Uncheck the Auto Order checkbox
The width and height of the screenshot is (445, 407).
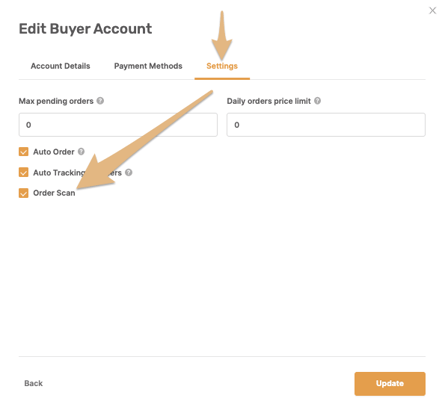click(23, 152)
